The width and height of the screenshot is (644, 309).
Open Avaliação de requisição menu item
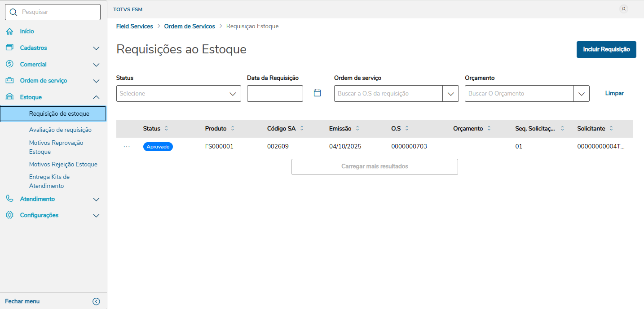click(60, 130)
